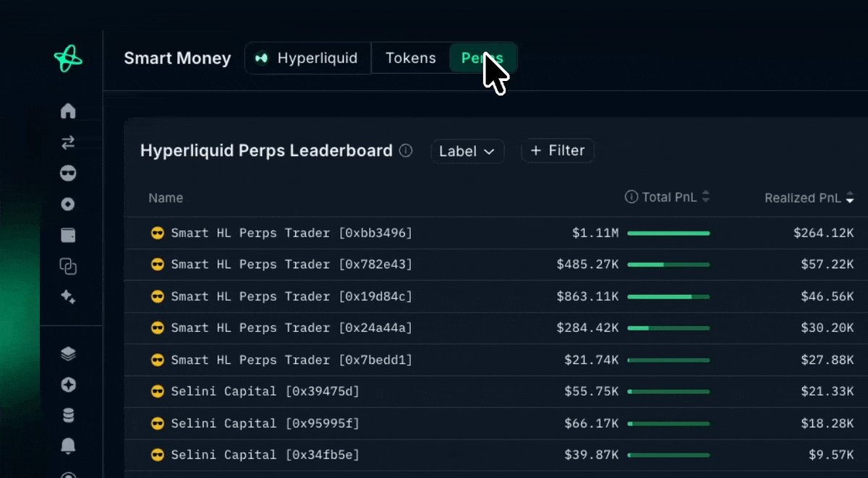Viewport: 868px width, 478px height.
Task: Click the $1.11M PnL progress bar
Action: click(x=668, y=233)
